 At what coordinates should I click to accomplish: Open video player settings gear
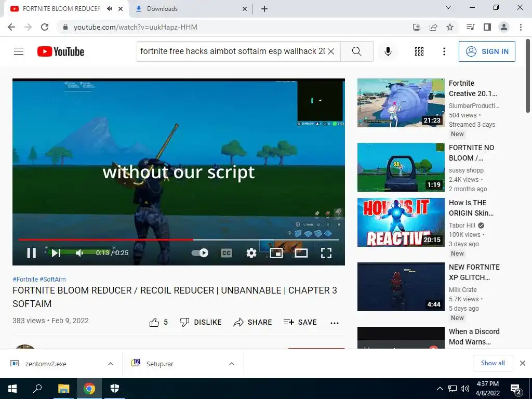(251, 253)
